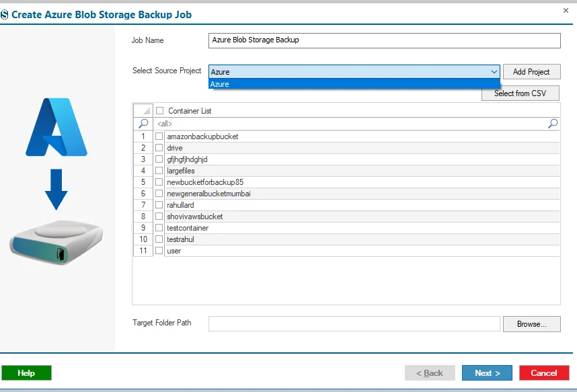Edit the Job Name field
Screen dimensions: 577x392
pos(385,40)
